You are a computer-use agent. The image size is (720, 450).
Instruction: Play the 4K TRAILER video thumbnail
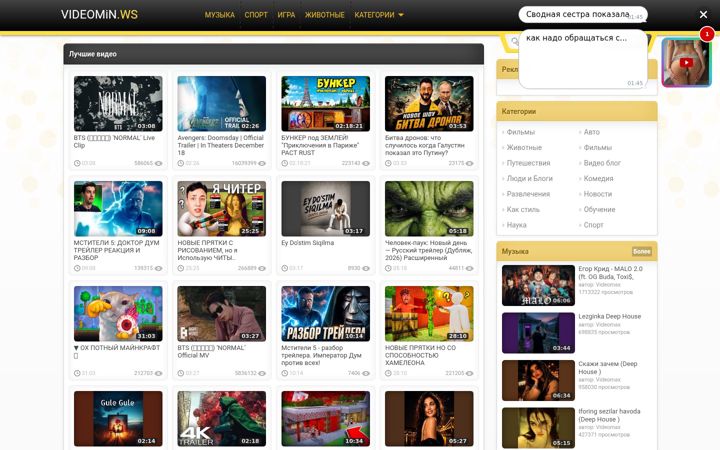[221, 418]
